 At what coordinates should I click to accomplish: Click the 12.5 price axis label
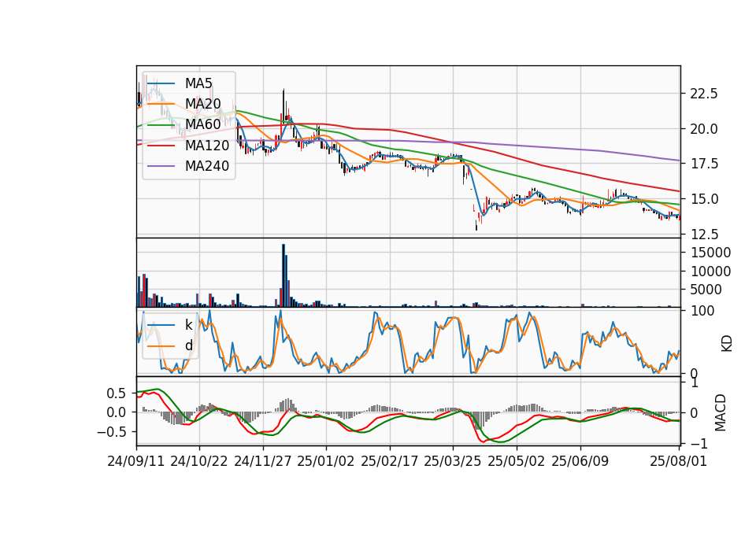(x=704, y=235)
